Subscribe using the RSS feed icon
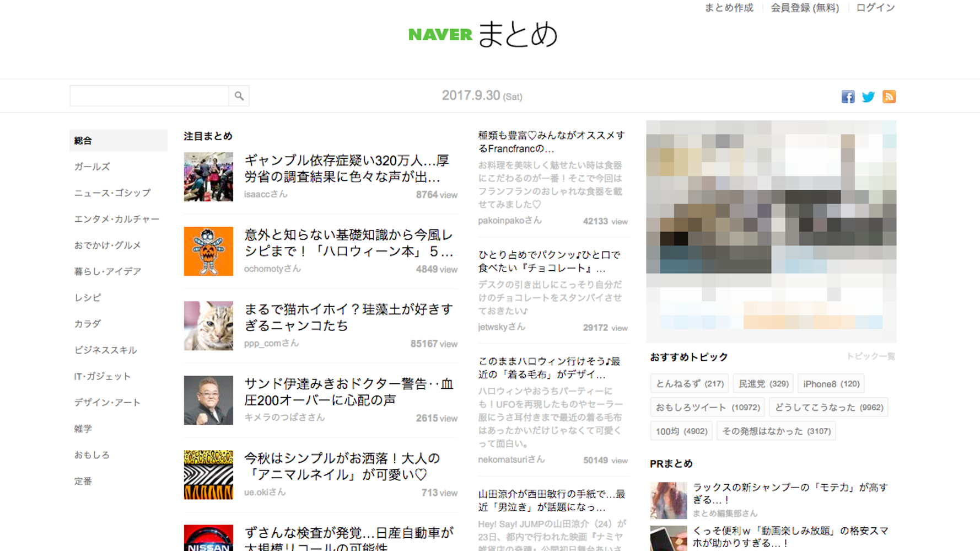 point(889,96)
